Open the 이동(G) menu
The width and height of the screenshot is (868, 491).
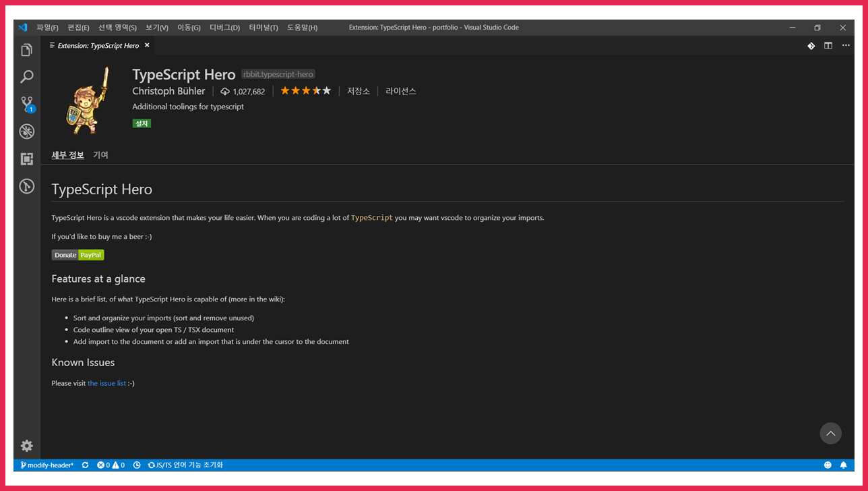tap(189, 28)
